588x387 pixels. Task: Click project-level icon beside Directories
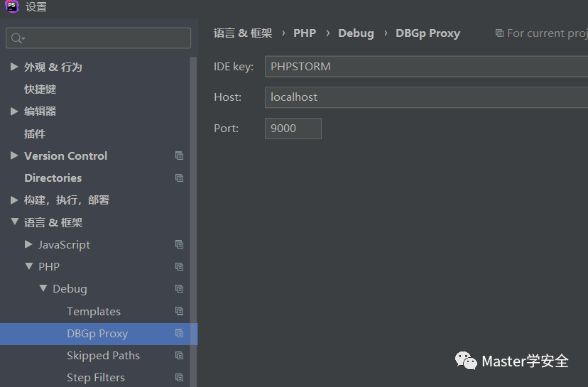click(x=179, y=178)
